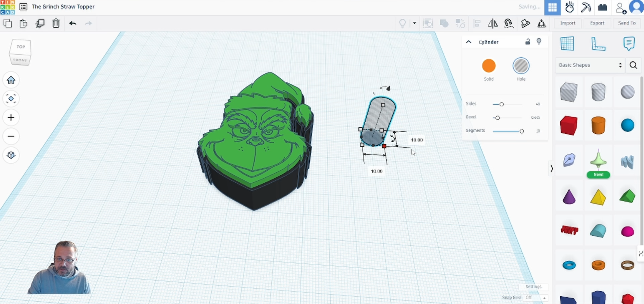Click the Duplicate and repeat icon
The width and height of the screenshot is (644, 304).
40,23
